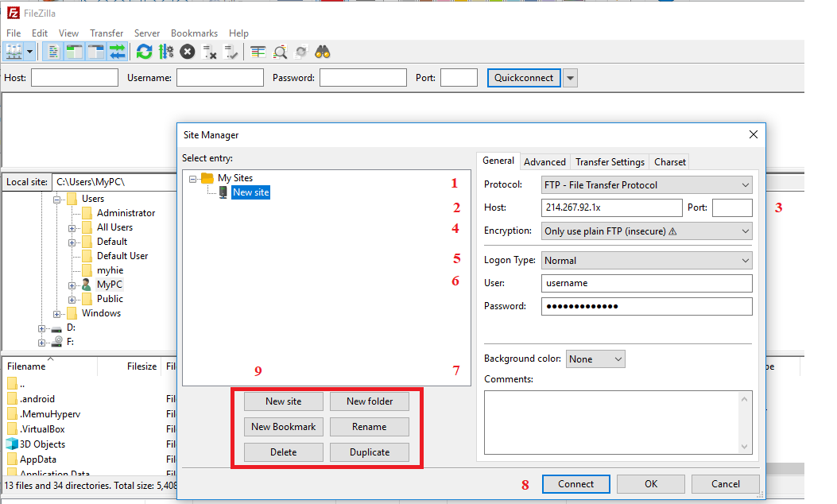
Task: Reconnect to last server icon
Action: click(x=231, y=52)
